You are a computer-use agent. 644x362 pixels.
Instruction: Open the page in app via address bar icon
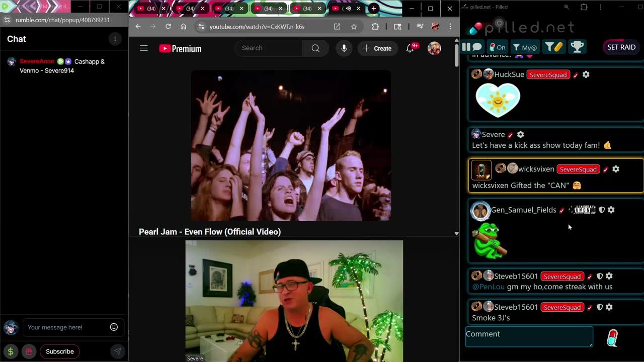[337, 27]
